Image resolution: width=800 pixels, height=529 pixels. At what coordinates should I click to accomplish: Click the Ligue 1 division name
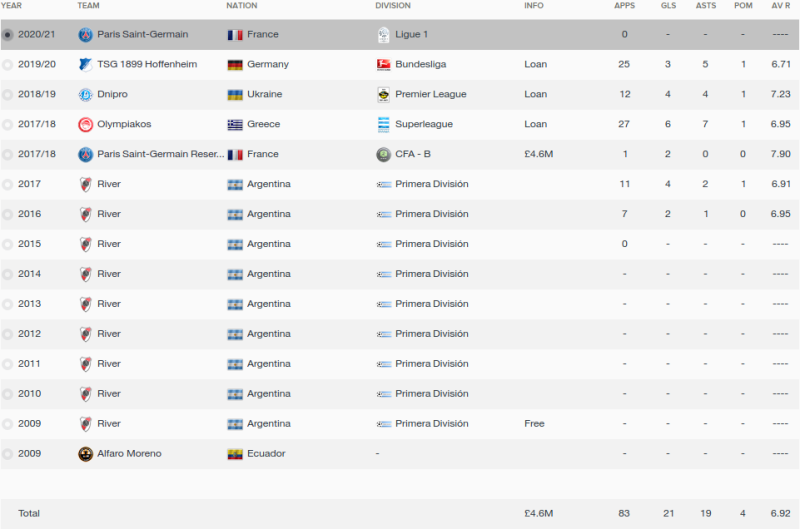coord(411,34)
